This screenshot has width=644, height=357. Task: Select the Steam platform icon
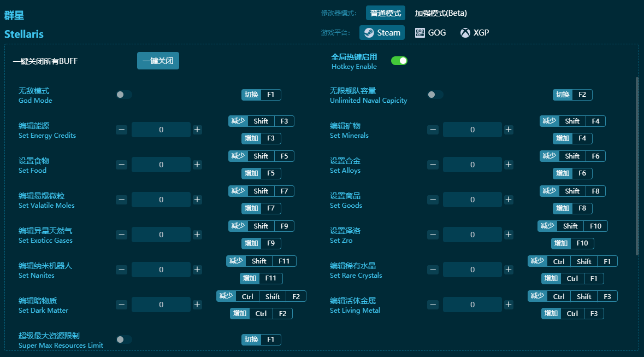point(369,33)
